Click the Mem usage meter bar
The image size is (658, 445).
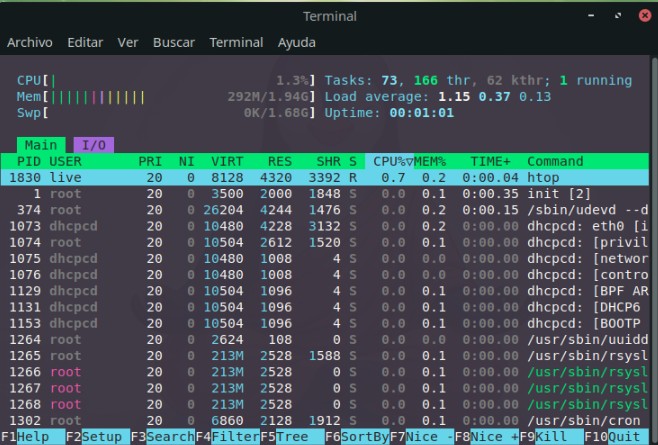(166, 97)
